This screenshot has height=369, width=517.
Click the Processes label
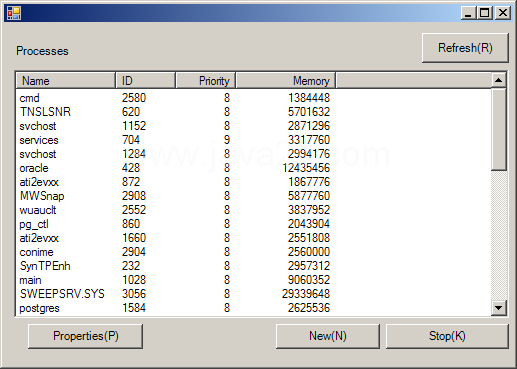pyautogui.click(x=42, y=51)
